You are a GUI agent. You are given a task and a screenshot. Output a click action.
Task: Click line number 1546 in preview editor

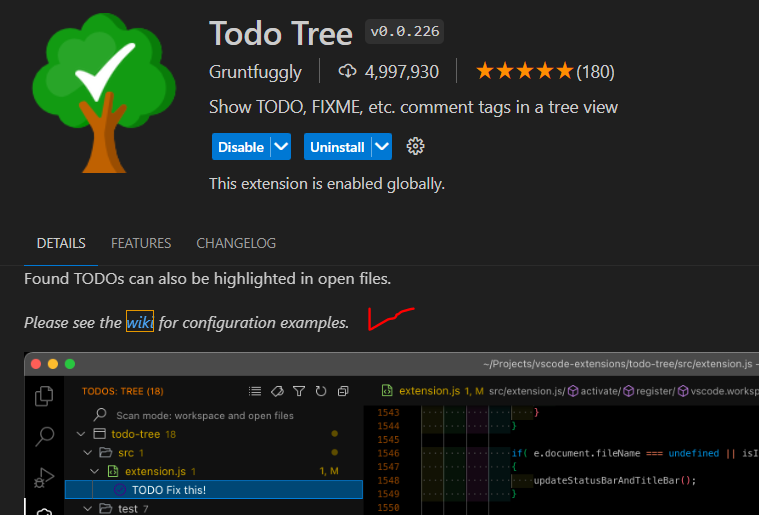(388, 454)
